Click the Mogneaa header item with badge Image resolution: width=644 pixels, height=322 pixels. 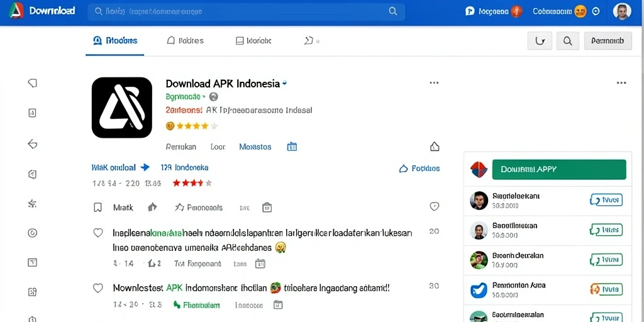(x=494, y=11)
